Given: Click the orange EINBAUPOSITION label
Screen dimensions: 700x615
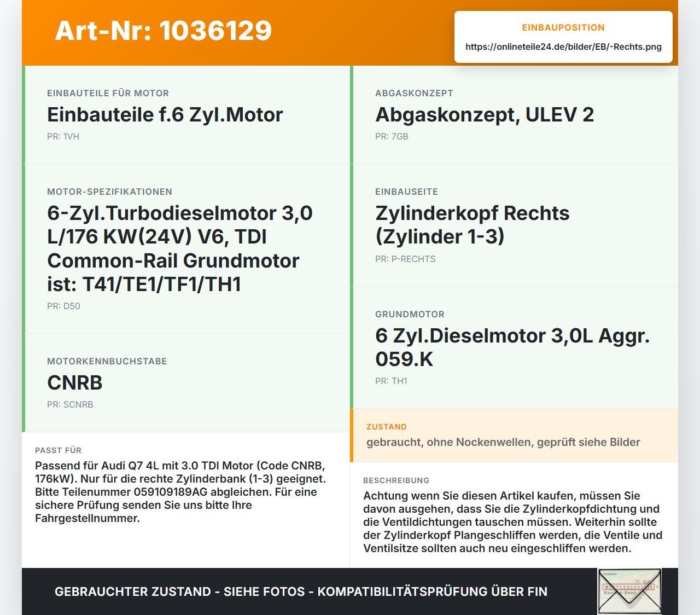Looking at the screenshot, I should [563, 27].
